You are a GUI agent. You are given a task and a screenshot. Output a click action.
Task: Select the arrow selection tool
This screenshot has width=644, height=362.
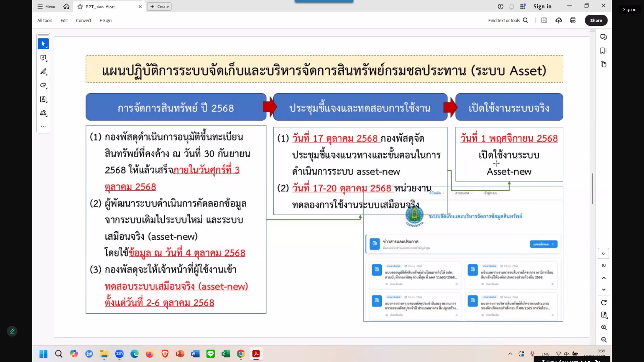pyautogui.click(x=43, y=44)
